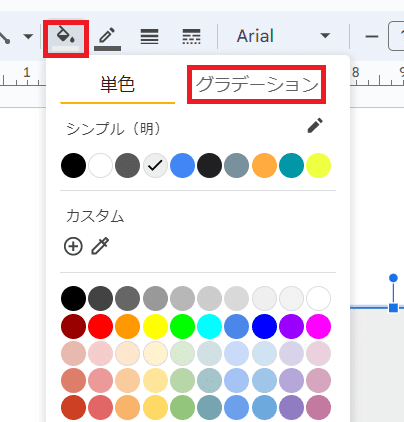Pick the white theme color swatch
404x422 pixels.
pos(100,165)
